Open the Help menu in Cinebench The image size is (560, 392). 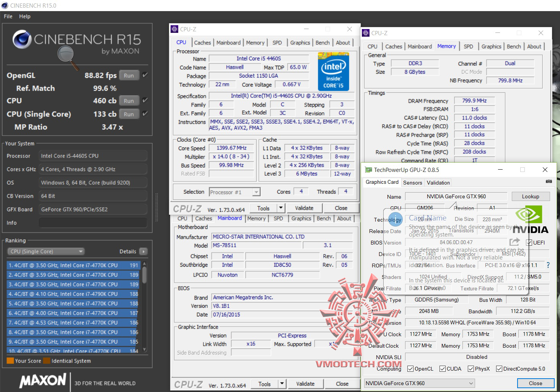(25, 16)
